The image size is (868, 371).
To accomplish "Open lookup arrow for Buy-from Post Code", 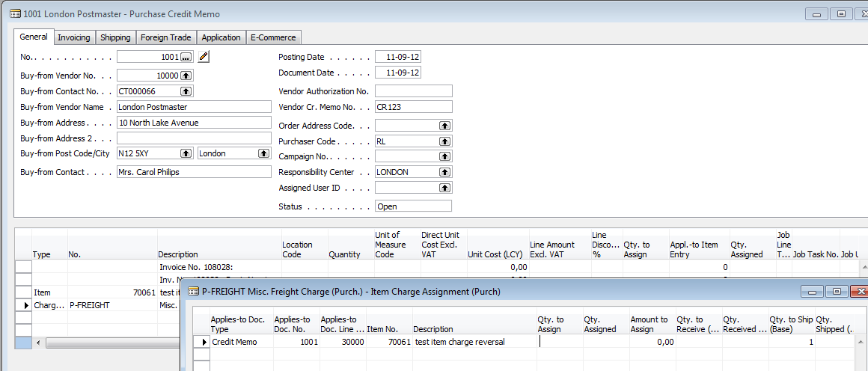I will (186, 153).
